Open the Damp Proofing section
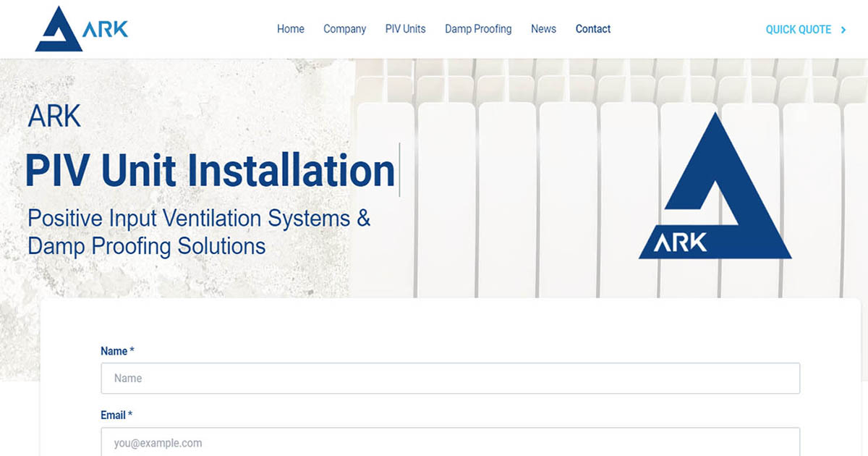 point(478,29)
